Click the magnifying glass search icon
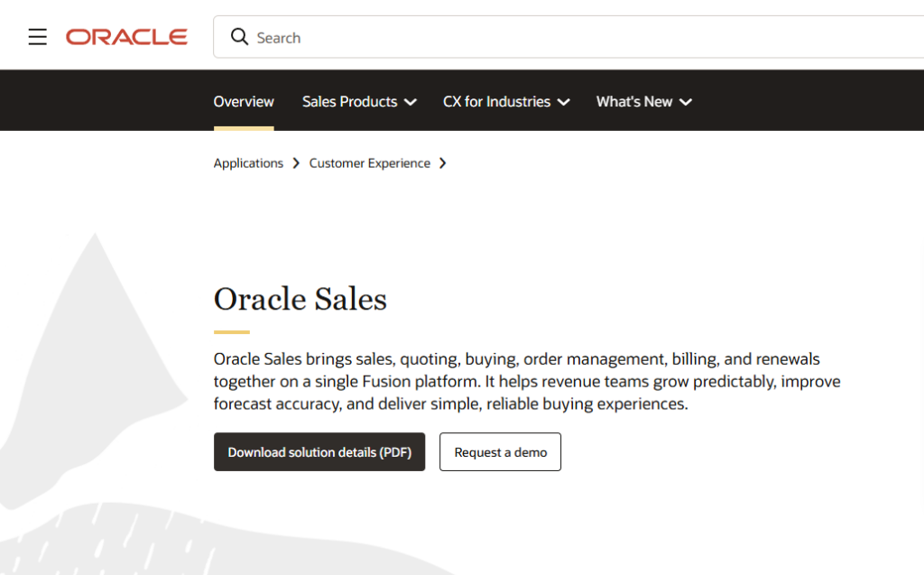924x575 pixels. coord(239,37)
